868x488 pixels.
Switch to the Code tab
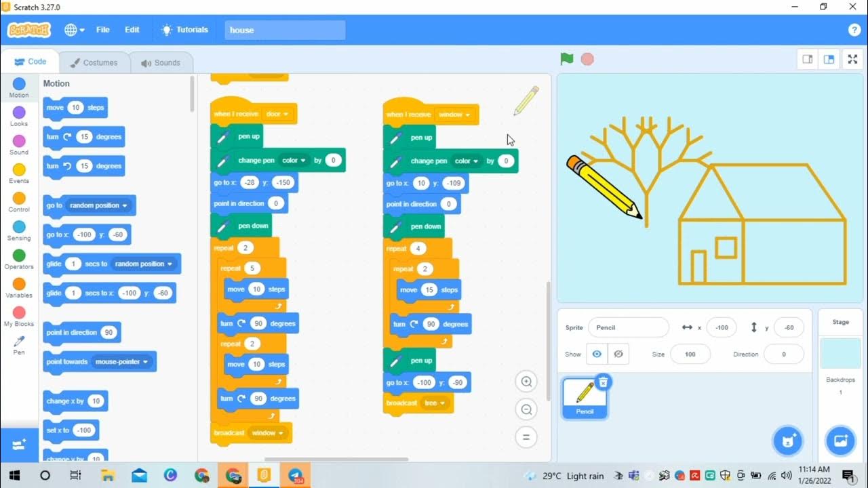pyautogui.click(x=30, y=62)
